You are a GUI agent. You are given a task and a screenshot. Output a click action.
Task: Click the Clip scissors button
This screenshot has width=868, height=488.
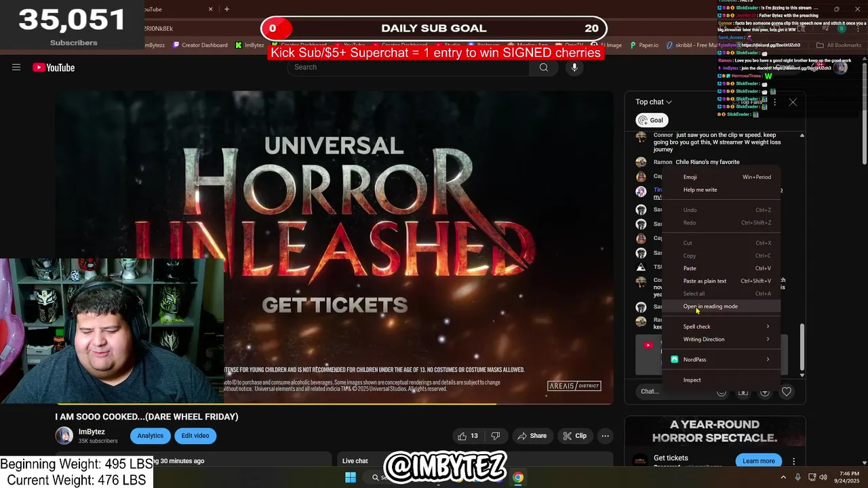[574, 436]
